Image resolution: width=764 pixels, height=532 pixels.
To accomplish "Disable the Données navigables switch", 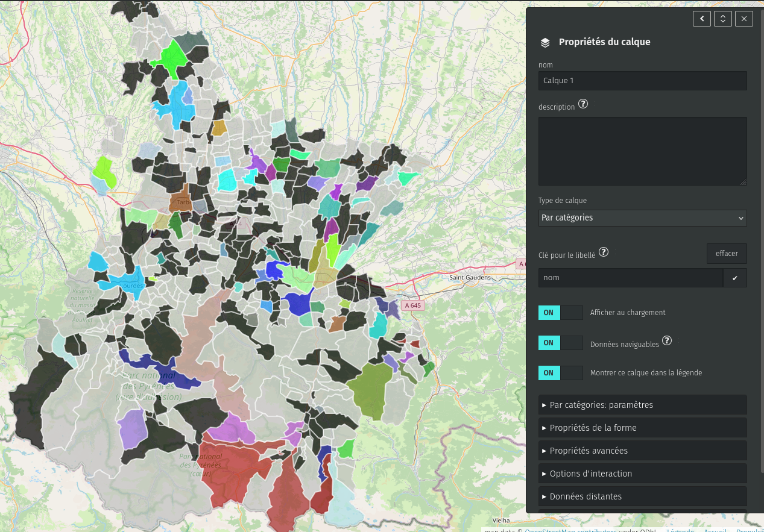I will tap(560, 343).
